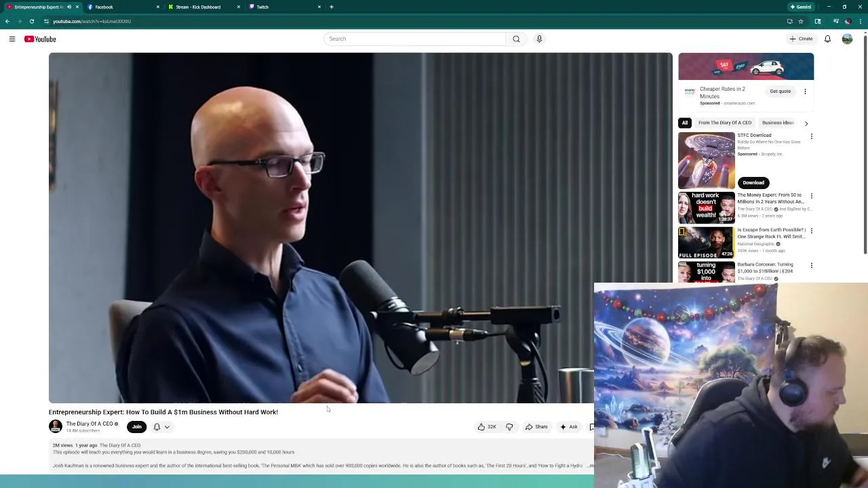Close the Twitch tab
The image size is (868, 488).
pyautogui.click(x=319, y=7)
